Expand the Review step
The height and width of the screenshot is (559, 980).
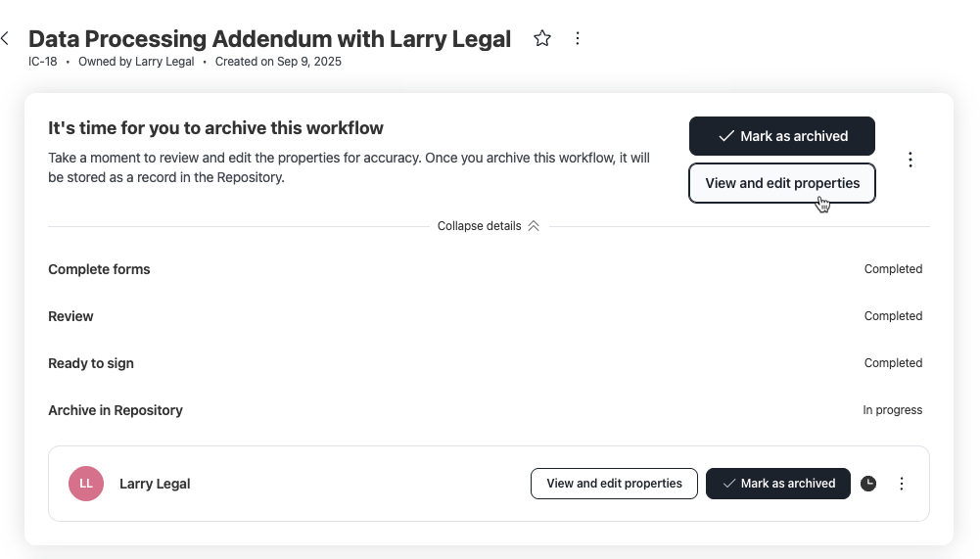(x=70, y=316)
